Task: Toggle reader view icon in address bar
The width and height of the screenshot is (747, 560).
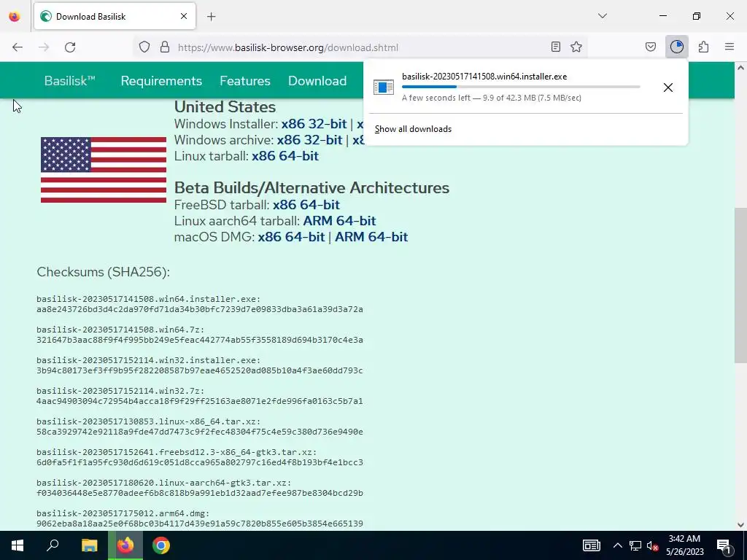Action: 555,47
